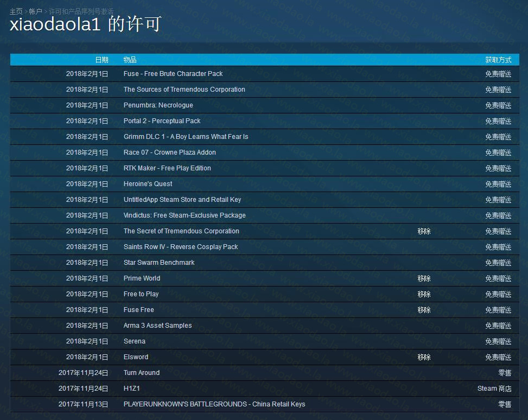Image resolution: width=528 pixels, height=420 pixels.
Task: Select the Arma 3 Asset Samples entry
Action: coord(157,326)
